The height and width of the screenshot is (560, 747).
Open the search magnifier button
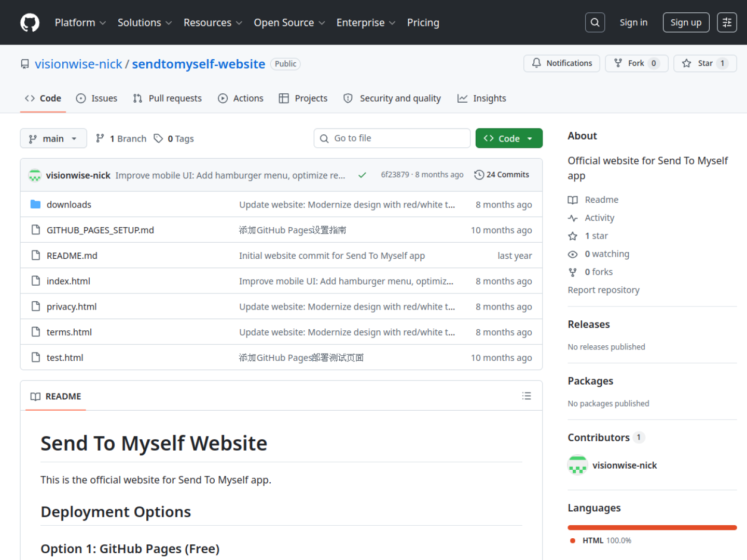pos(595,22)
